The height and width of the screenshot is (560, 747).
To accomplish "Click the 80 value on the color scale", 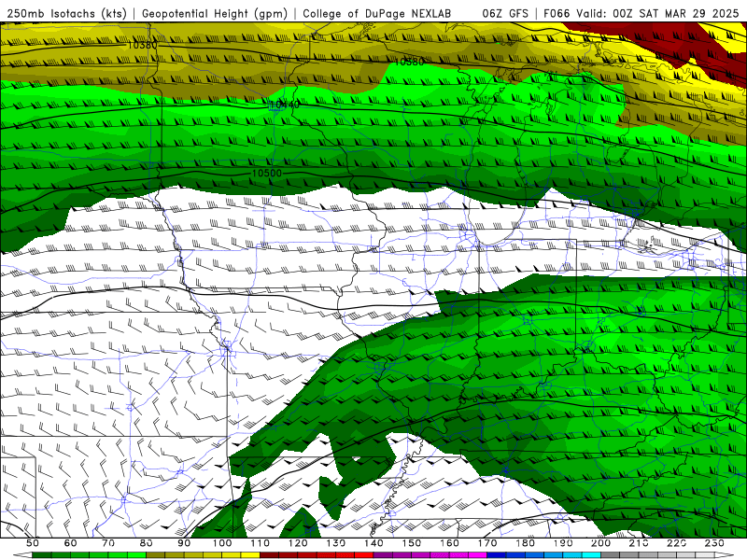I will pyautogui.click(x=147, y=543).
